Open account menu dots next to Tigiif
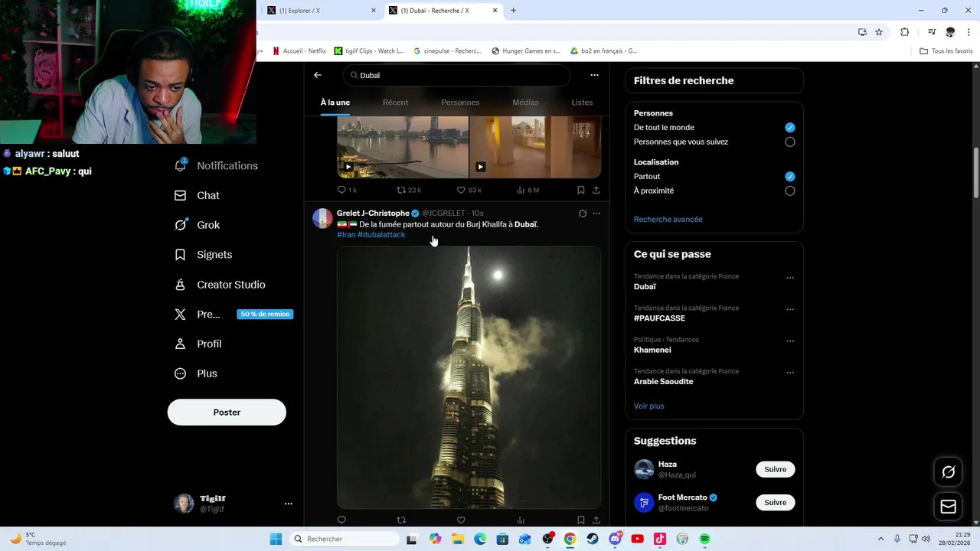980x551 pixels. click(x=289, y=504)
